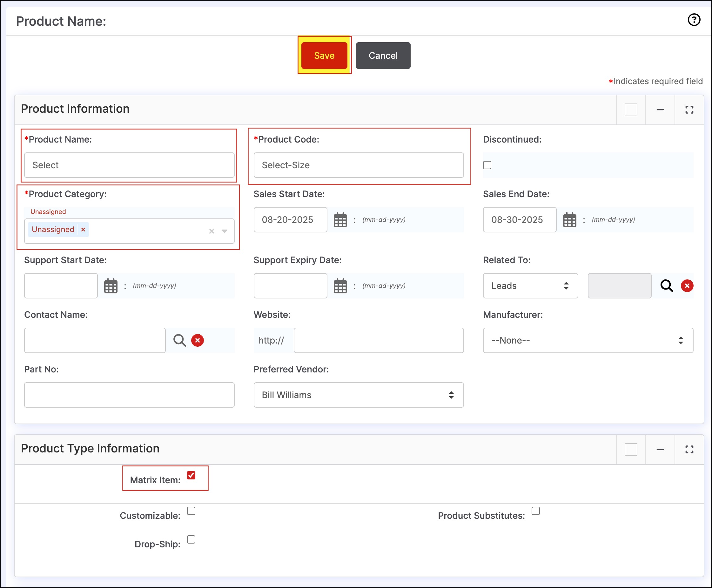Image resolution: width=712 pixels, height=588 pixels.
Task: Click the Support Expiry Date field
Action: click(x=290, y=286)
